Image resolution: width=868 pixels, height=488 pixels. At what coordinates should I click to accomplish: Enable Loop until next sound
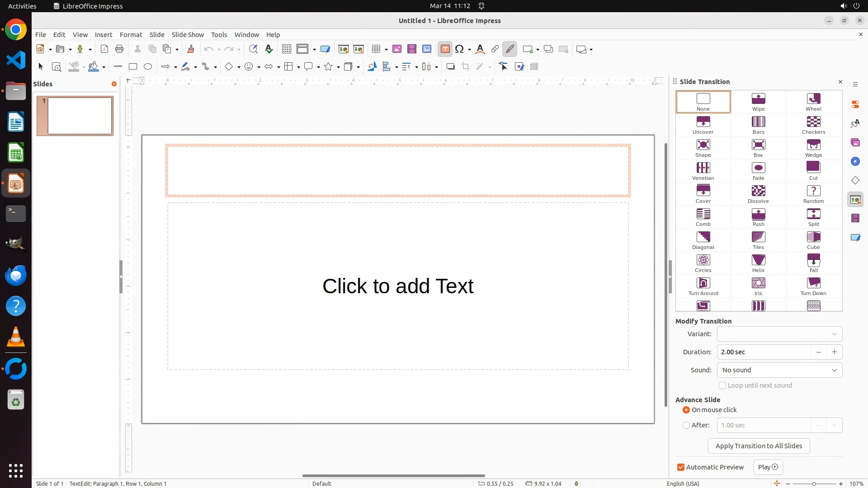coord(722,385)
